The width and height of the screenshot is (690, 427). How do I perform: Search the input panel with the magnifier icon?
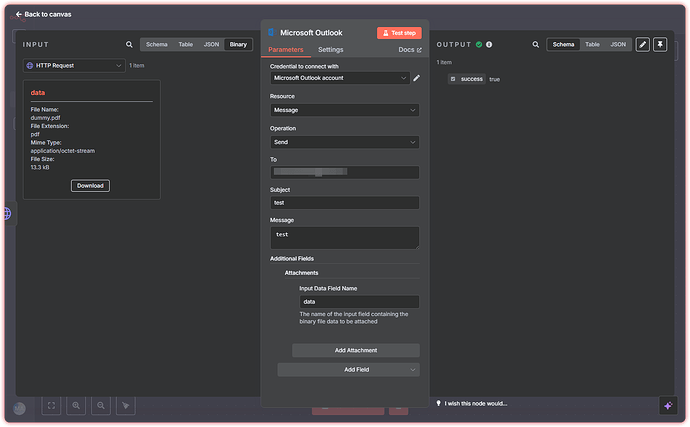129,44
